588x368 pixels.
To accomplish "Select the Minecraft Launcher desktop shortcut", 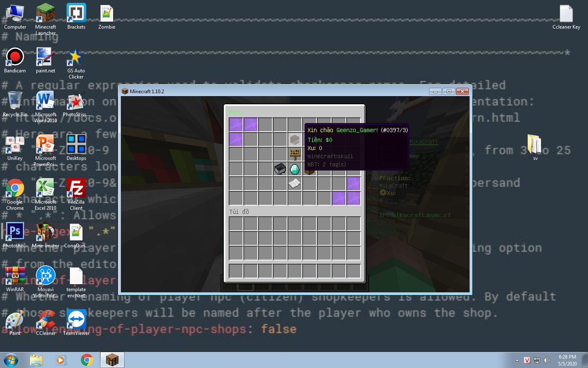I will coord(45,19).
